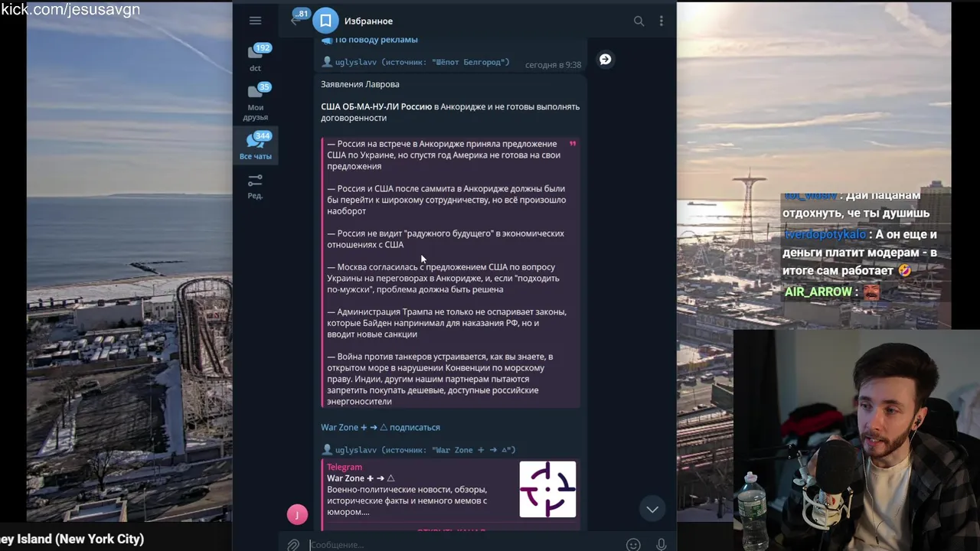Open the emoji picker
The height and width of the screenshot is (551, 980).
pyautogui.click(x=633, y=545)
